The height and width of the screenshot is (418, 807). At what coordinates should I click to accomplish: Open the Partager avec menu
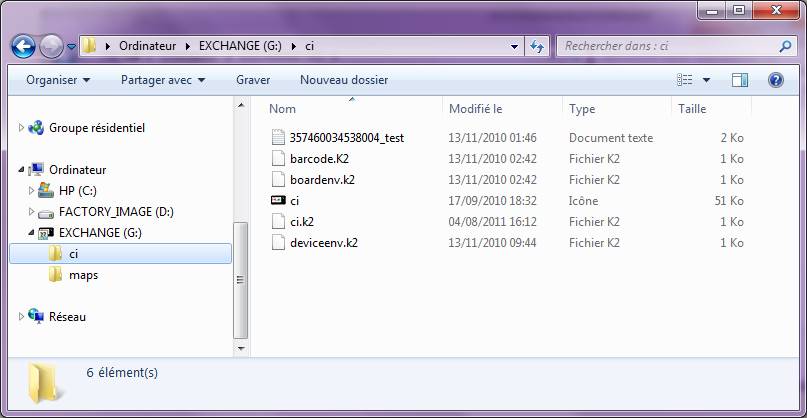coord(163,80)
